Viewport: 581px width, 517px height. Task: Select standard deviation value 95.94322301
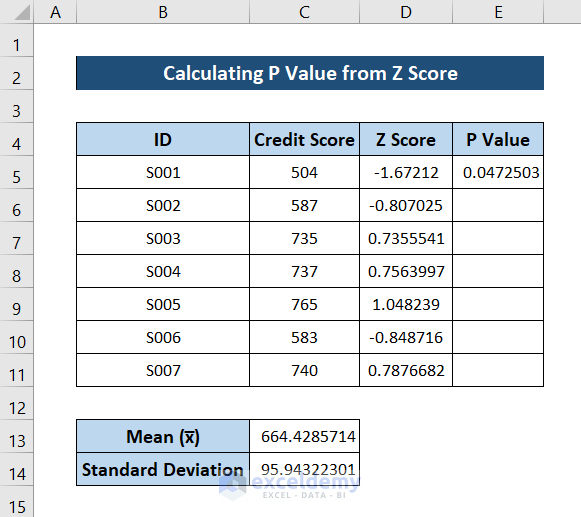(x=304, y=469)
